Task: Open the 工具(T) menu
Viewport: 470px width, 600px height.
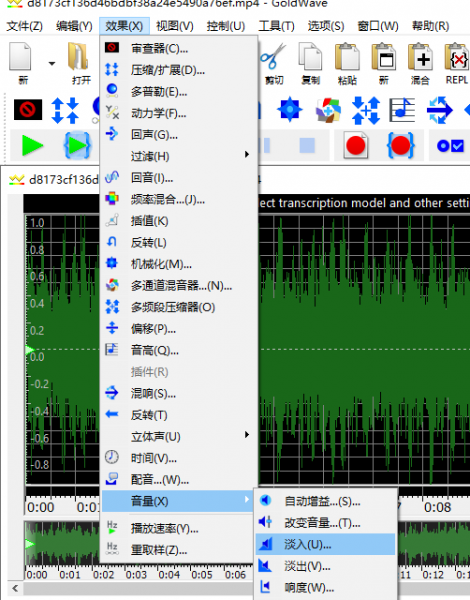Action: point(276,26)
